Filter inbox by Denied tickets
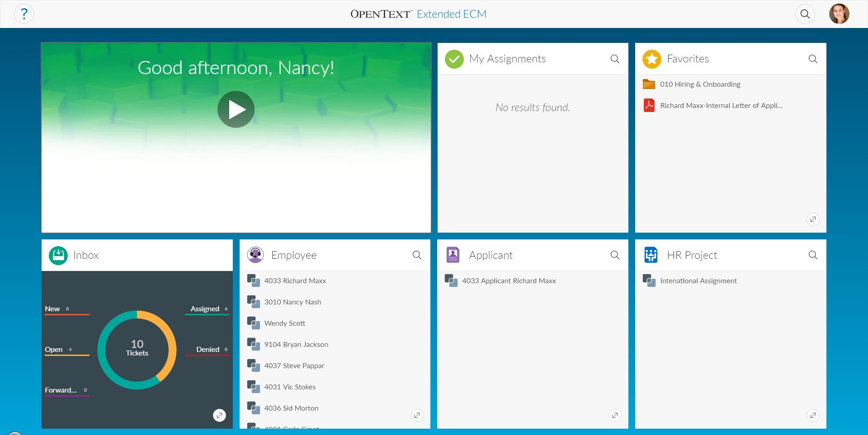This screenshot has height=435, width=868. pyautogui.click(x=207, y=350)
